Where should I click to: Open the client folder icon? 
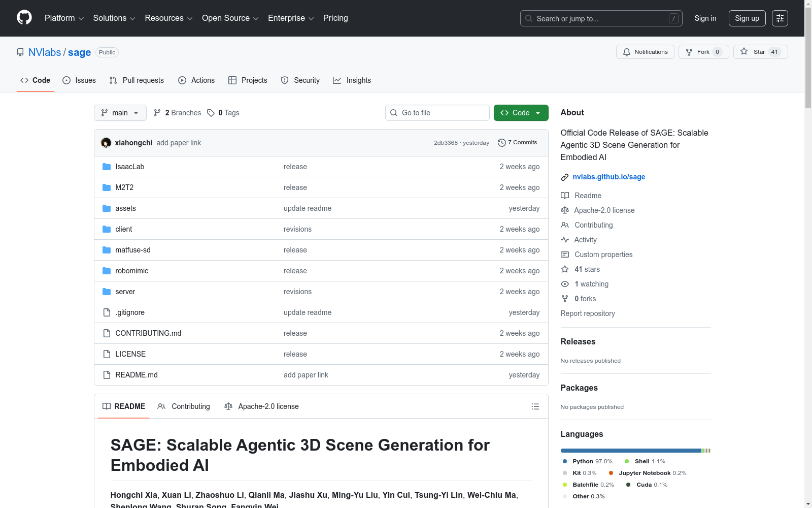click(x=107, y=229)
